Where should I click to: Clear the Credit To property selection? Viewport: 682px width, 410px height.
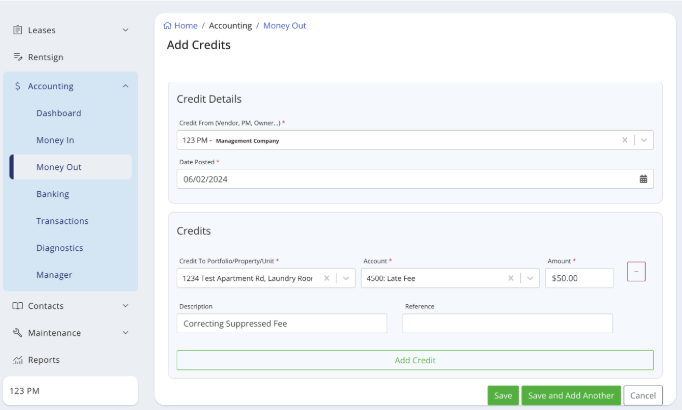pyautogui.click(x=327, y=278)
